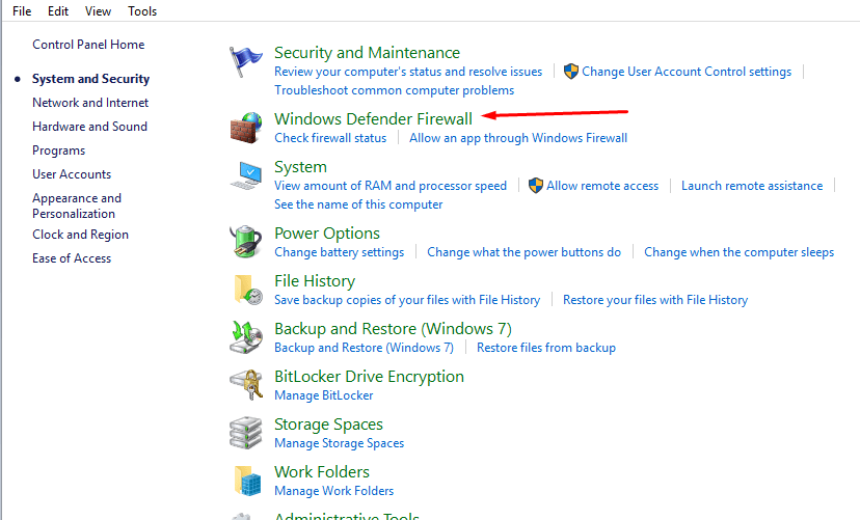The width and height of the screenshot is (860, 520).
Task: Open the System heading link
Action: coord(301,167)
